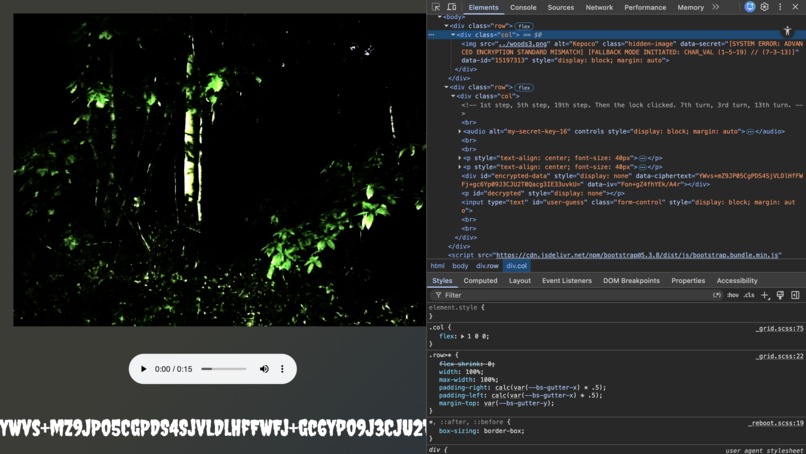The width and height of the screenshot is (806, 454).
Task: Click the element.style rule block
Action: point(616,312)
